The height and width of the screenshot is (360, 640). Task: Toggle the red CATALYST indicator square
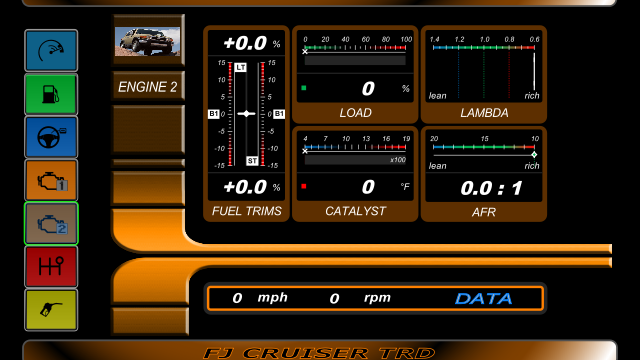click(304, 186)
